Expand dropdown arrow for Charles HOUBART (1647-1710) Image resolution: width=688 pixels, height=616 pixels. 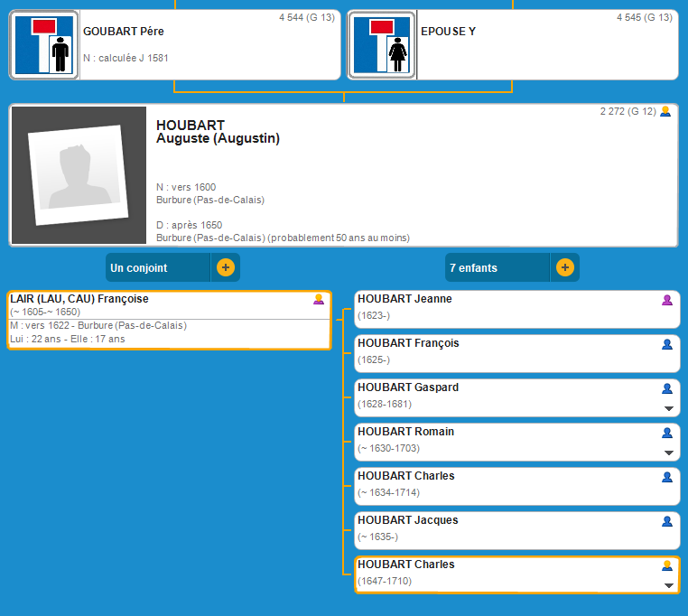point(668,586)
